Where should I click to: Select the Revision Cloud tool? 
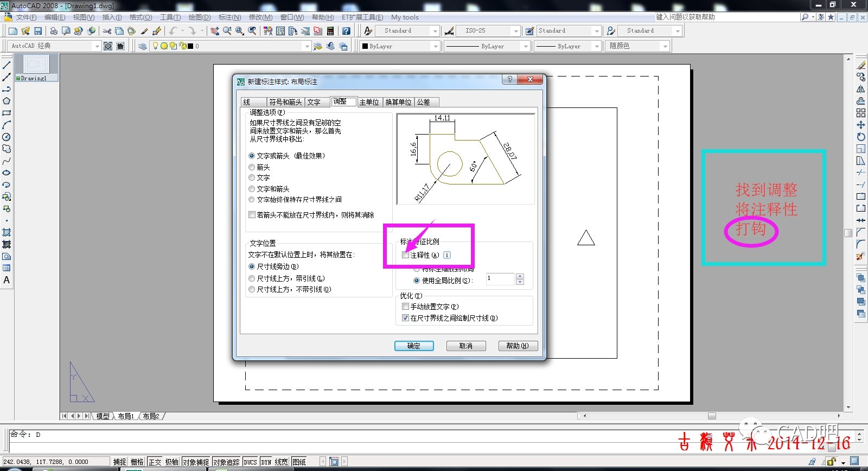tap(7, 149)
